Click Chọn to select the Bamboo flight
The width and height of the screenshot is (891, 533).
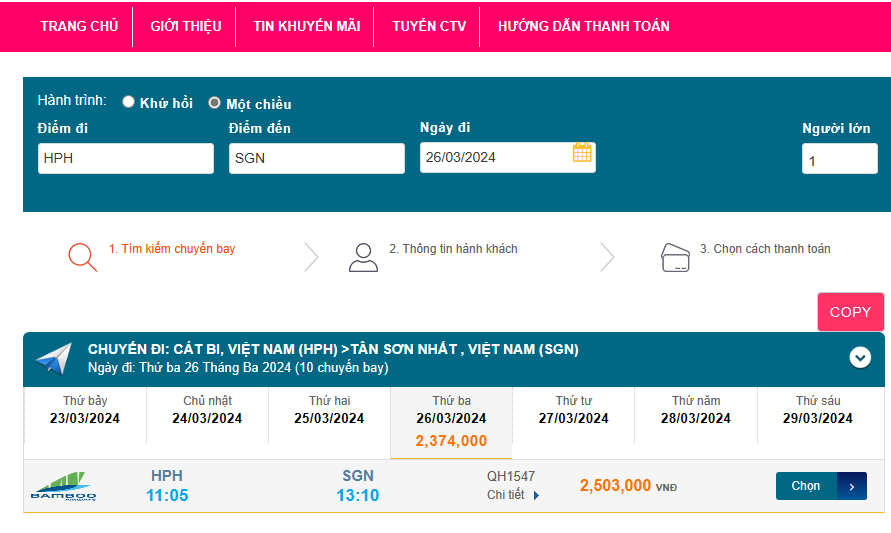click(x=806, y=486)
